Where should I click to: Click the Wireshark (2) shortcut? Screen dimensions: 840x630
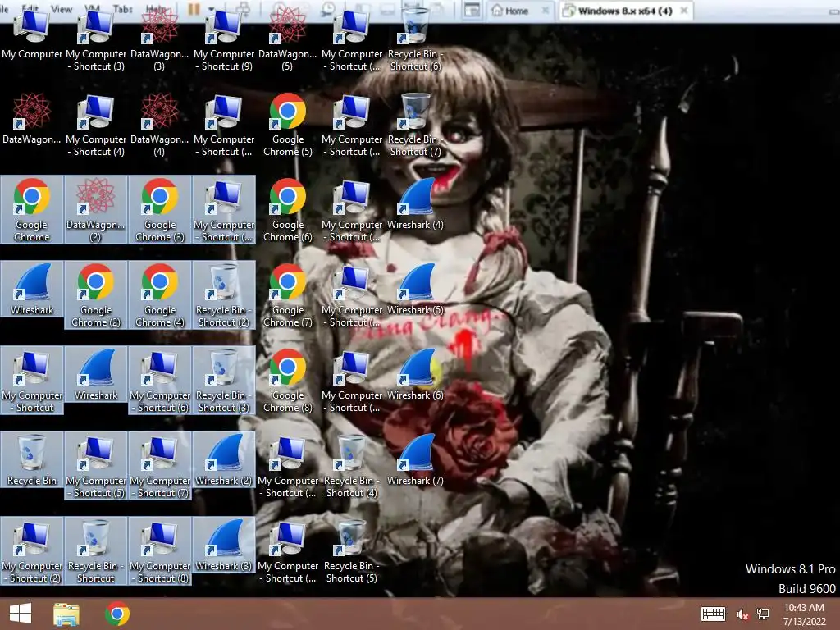(x=224, y=460)
